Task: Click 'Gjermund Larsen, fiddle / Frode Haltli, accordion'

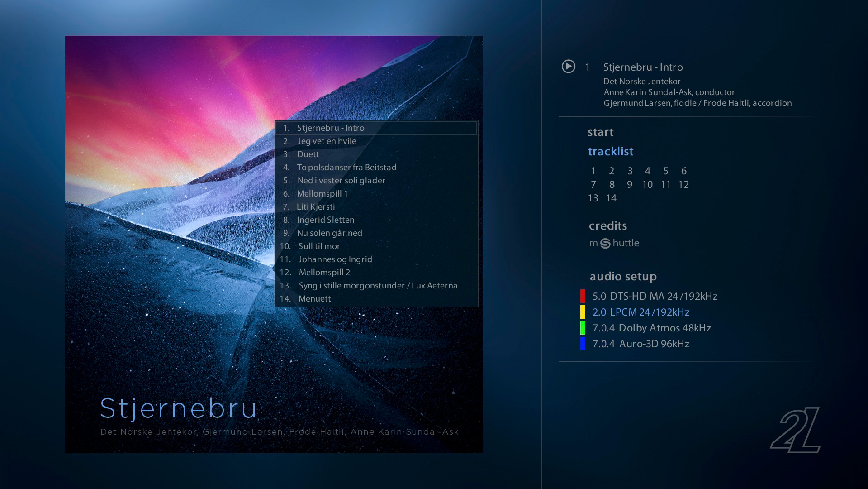Action: pyautogui.click(x=697, y=103)
